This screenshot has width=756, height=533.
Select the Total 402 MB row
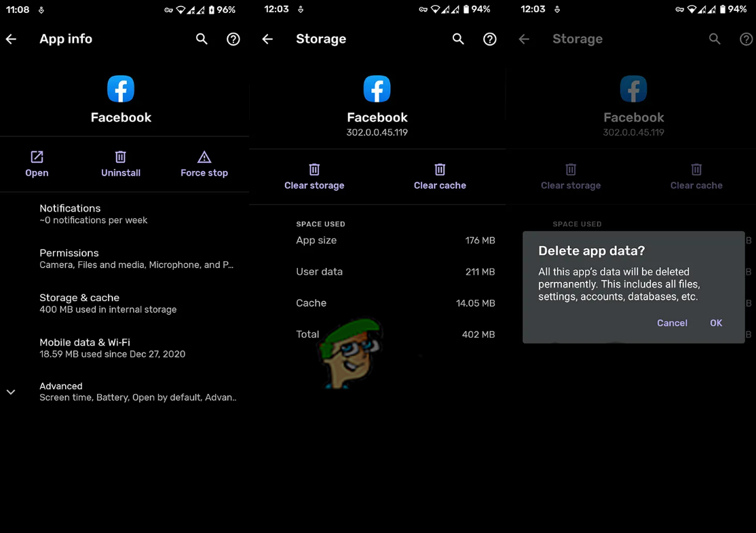click(396, 334)
